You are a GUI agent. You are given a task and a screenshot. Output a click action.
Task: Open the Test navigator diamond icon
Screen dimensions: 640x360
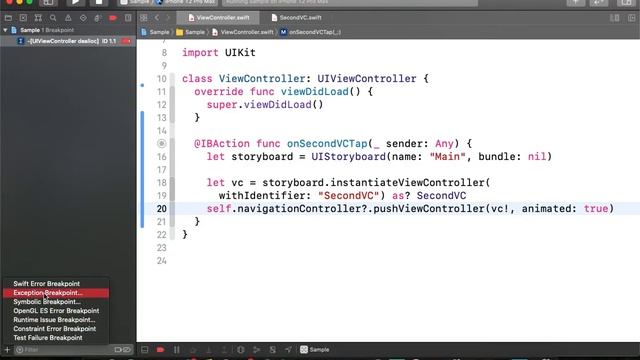(83, 18)
